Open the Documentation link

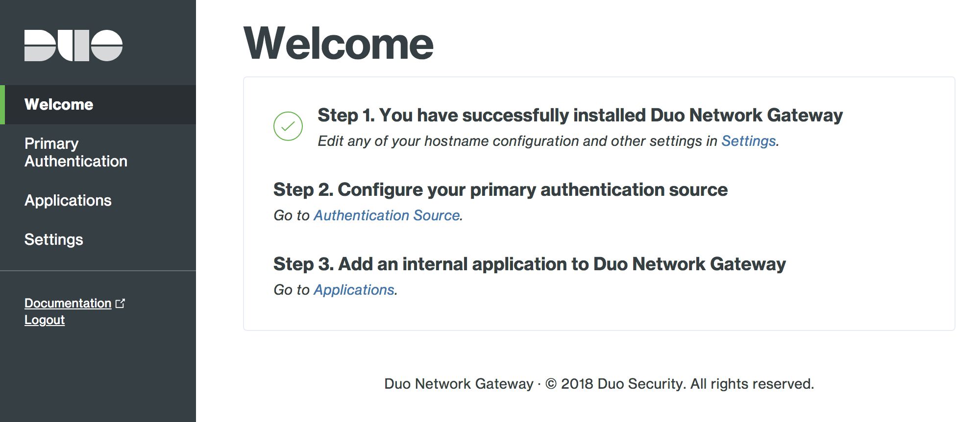68,304
